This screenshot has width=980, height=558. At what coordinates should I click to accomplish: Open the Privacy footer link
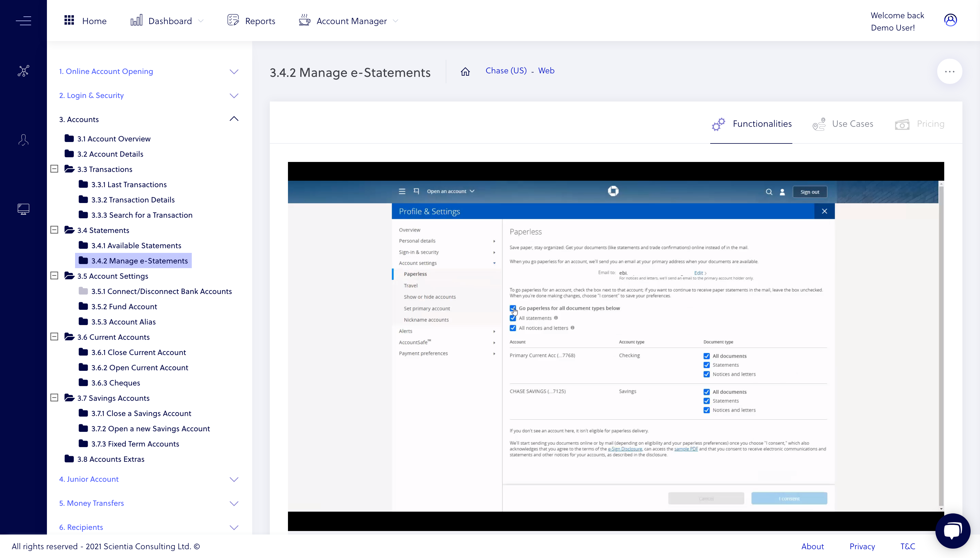(x=862, y=546)
